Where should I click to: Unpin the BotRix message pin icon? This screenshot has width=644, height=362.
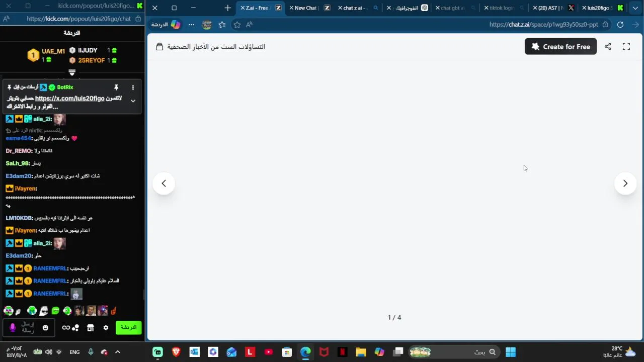[116, 87]
